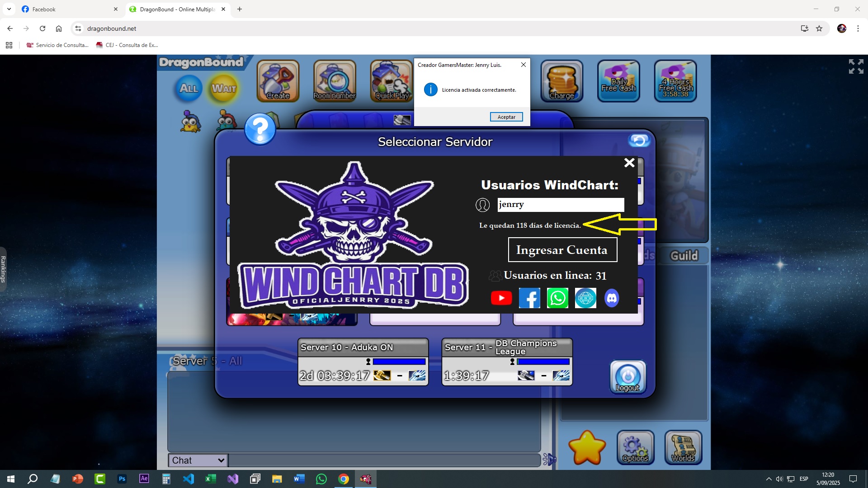Toggle fullscreen mode for the game
The height and width of the screenshot is (488, 868).
[856, 66]
